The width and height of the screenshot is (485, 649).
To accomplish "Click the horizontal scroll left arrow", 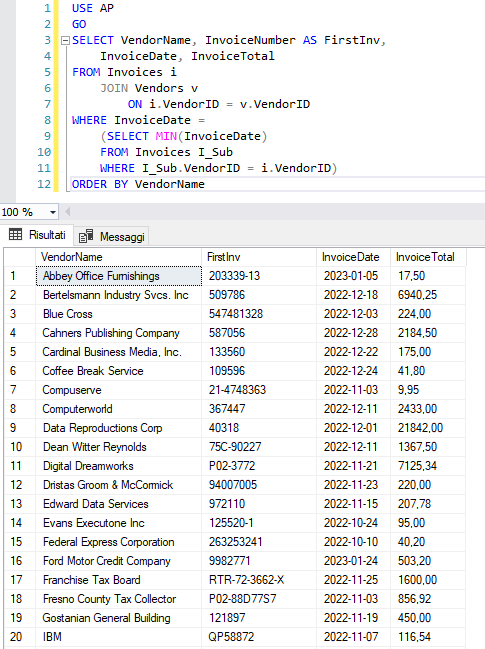I will (x=67, y=212).
